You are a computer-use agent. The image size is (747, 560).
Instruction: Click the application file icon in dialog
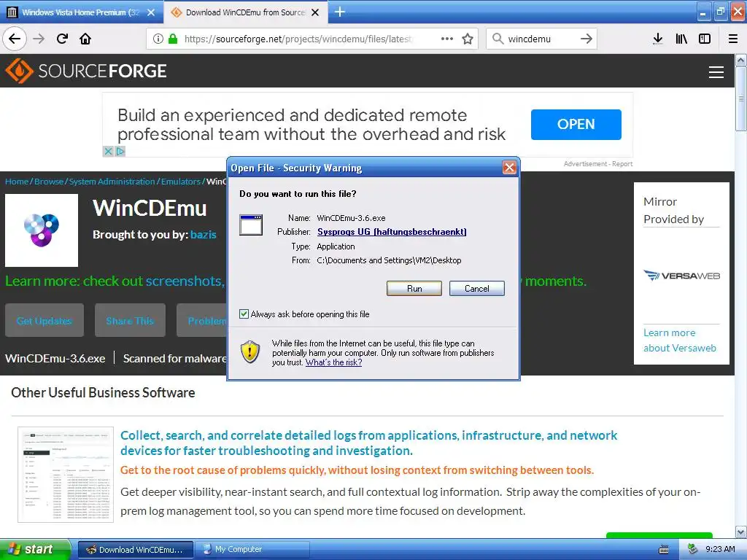pyautogui.click(x=251, y=225)
